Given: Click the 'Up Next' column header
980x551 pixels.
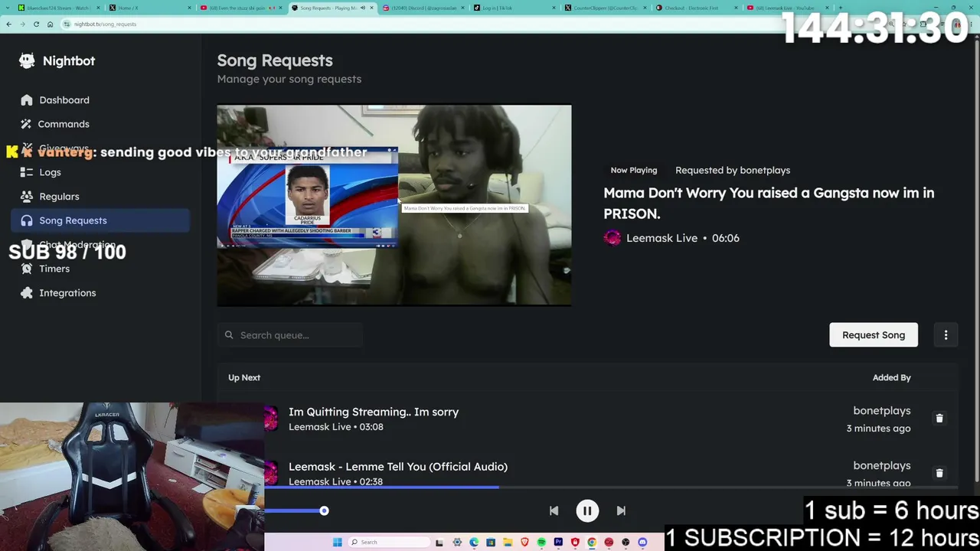Looking at the screenshot, I should tap(244, 378).
